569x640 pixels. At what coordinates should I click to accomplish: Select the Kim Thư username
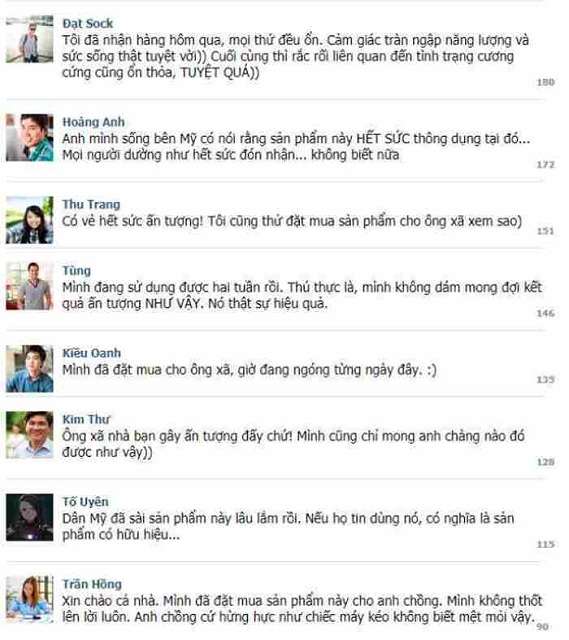pyautogui.click(x=87, y=419)
